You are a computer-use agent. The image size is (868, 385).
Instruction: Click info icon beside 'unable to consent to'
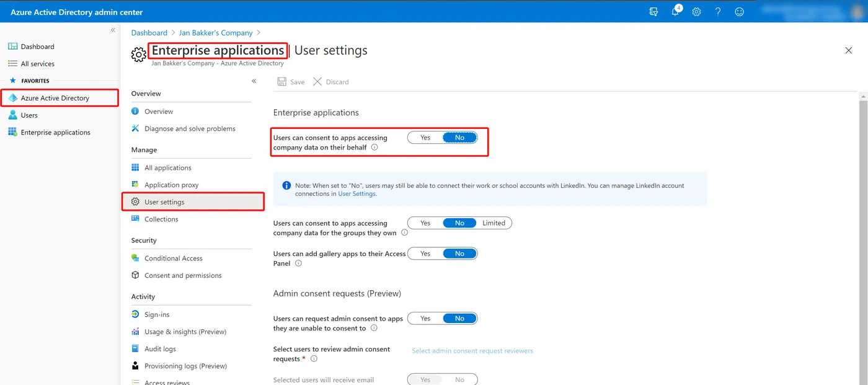pyautogui.click(x=374, y=329)
